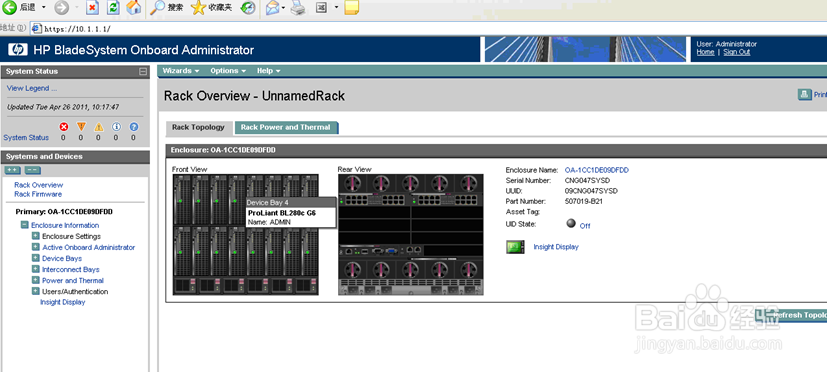Click the HP logo icon

pyautogui.click(x=18, y=50)
